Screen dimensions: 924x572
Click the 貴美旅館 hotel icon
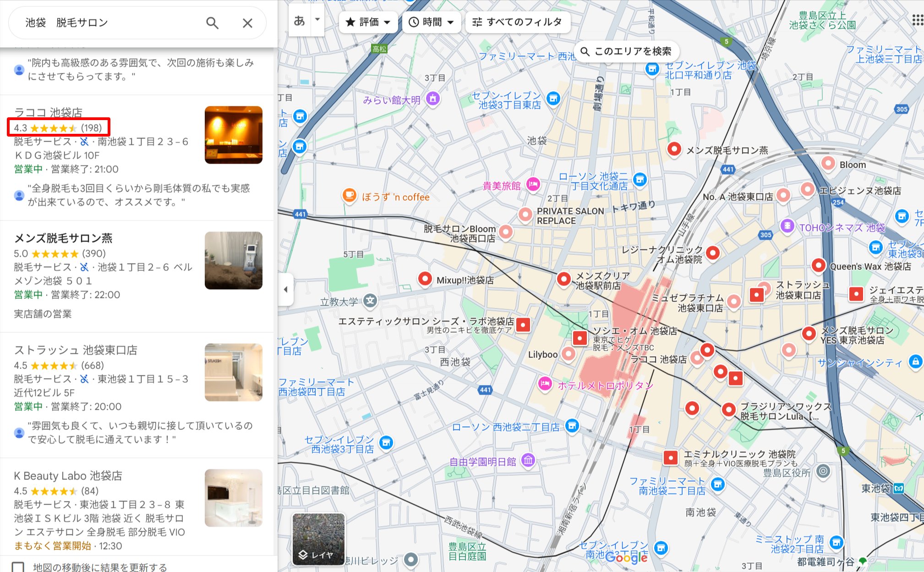click(x=533, y=184)
